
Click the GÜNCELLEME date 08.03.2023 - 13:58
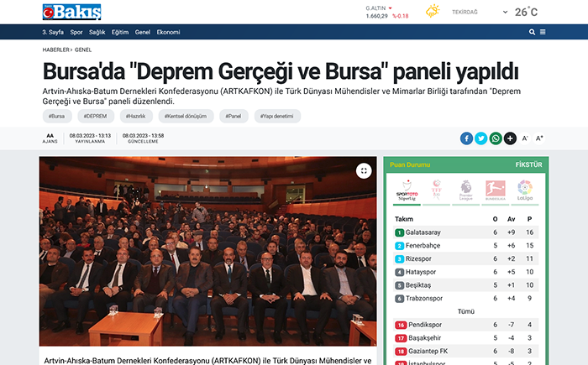click(x=144, y=138)
